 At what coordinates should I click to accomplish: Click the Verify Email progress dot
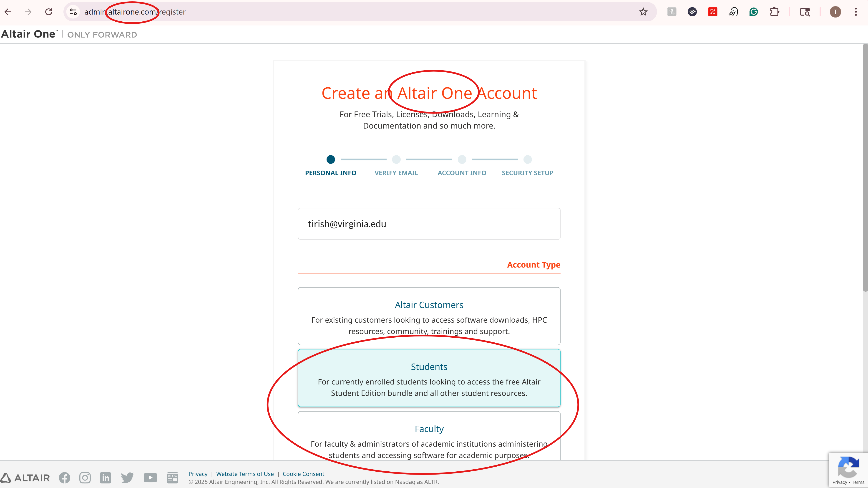click(396, 159)
